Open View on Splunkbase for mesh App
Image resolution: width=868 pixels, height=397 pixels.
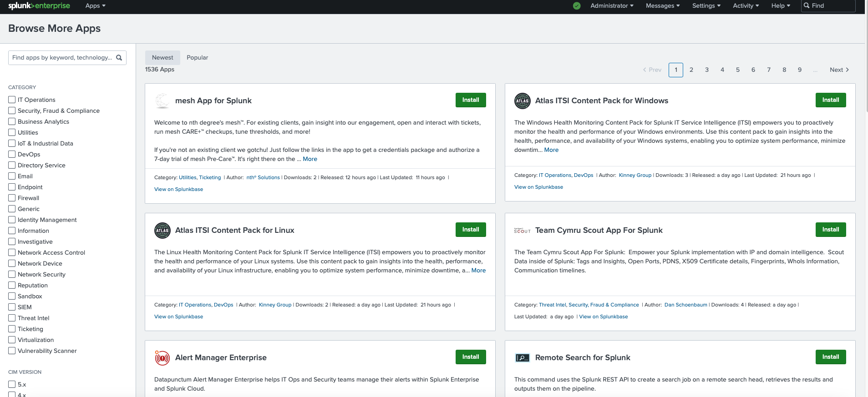(178, 190)
